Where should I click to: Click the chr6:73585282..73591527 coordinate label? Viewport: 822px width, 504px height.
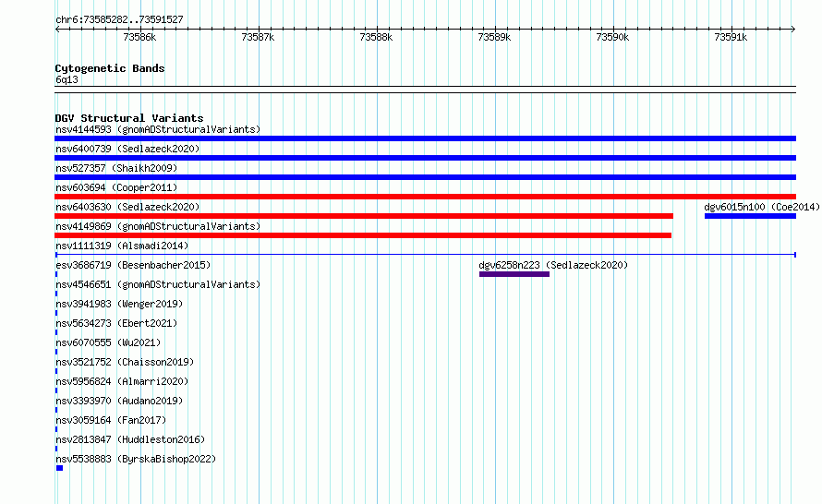point(119,20)
